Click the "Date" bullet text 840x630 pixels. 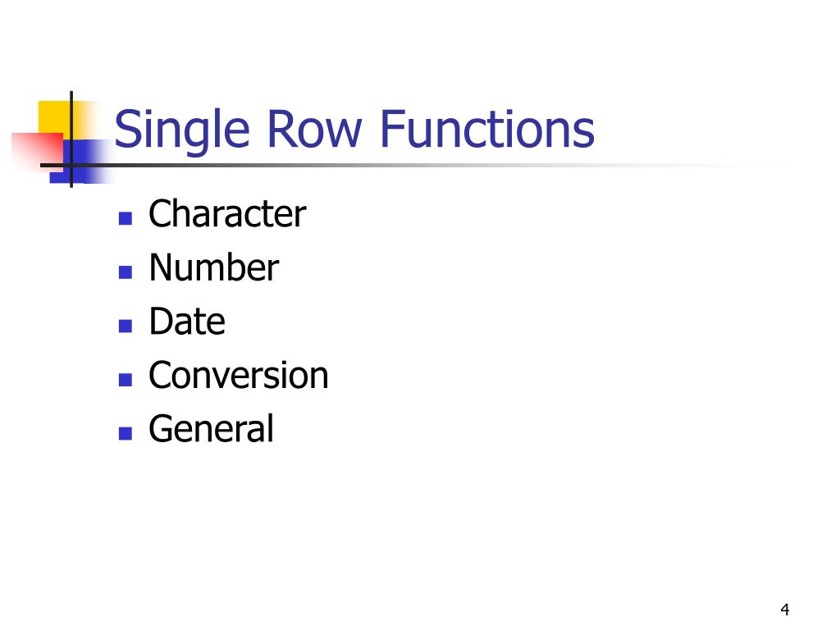tap(187, 322)
